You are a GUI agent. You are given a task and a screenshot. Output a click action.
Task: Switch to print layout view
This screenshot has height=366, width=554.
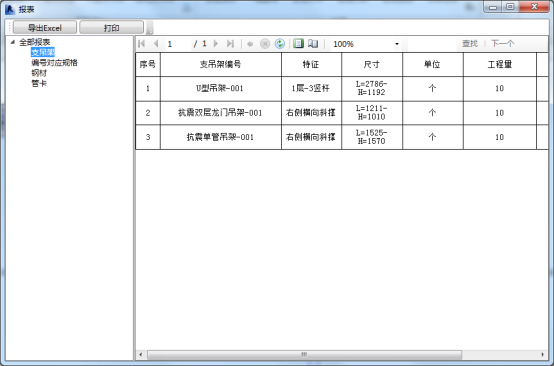pyautogui.click(x=299, y=43)
